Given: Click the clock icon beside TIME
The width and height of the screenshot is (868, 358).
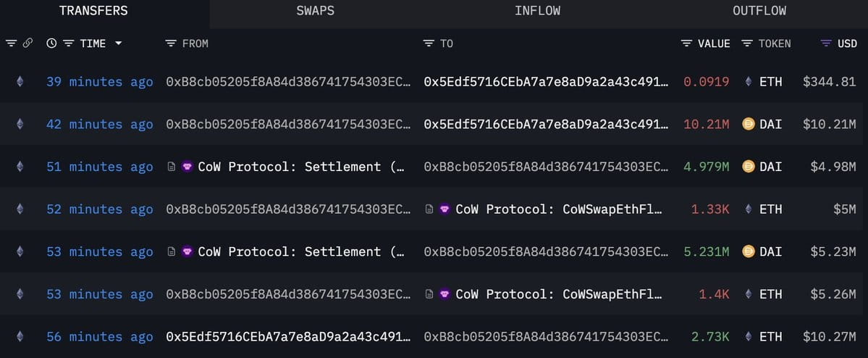Looking at the screenshot, I should 51,43.
